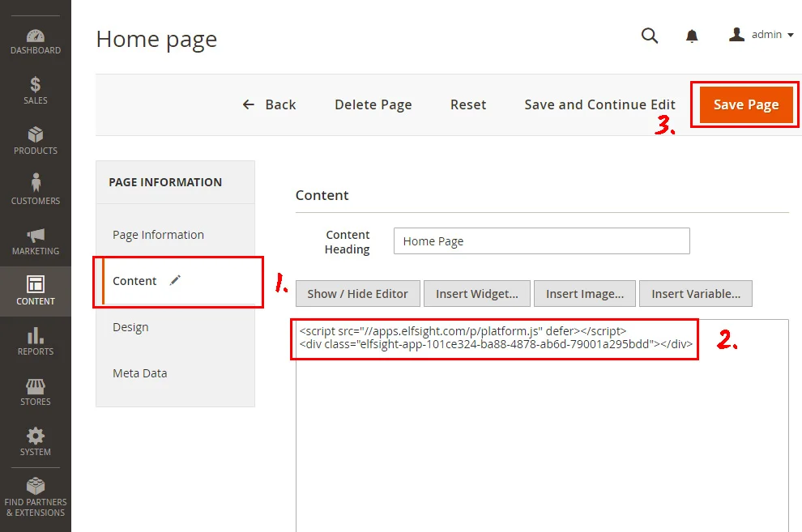Image resolution: width=802 pixels, height=532 pixels.
Task: Click the Insert Widget button
Action: point(476,294)
